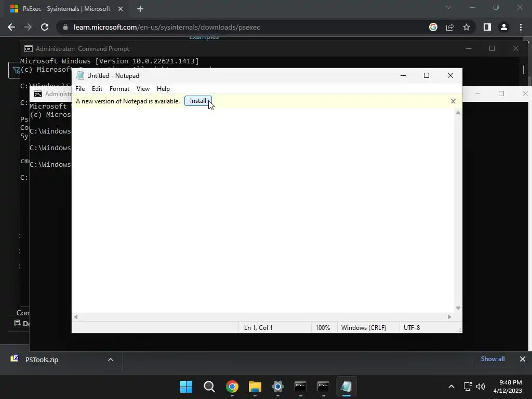Click 'UTF-8' encoding in the status bar
The width and height of the screenshot is (532, 399).
point(411,328)
